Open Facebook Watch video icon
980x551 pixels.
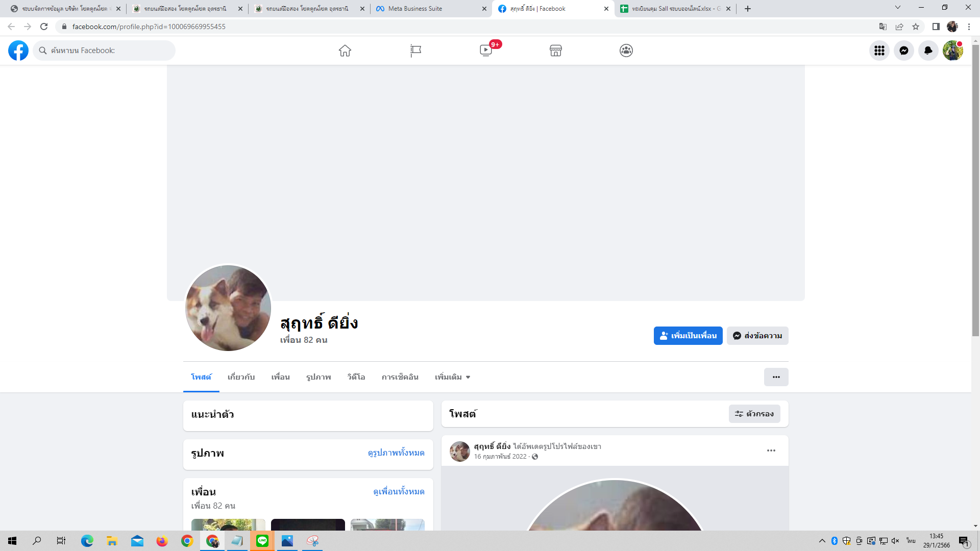tap(486, 51)
